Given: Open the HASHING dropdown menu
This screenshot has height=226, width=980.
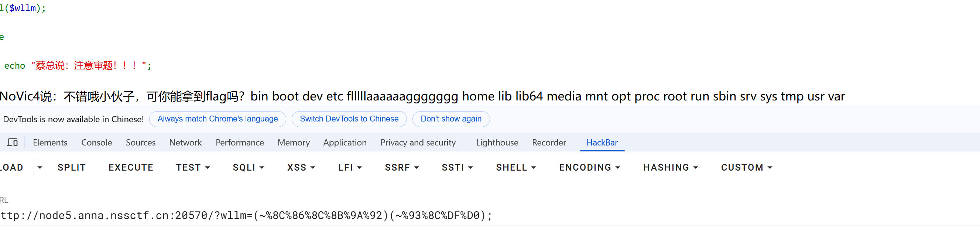Looking at the screenshot, I should (x=671, y=168).
